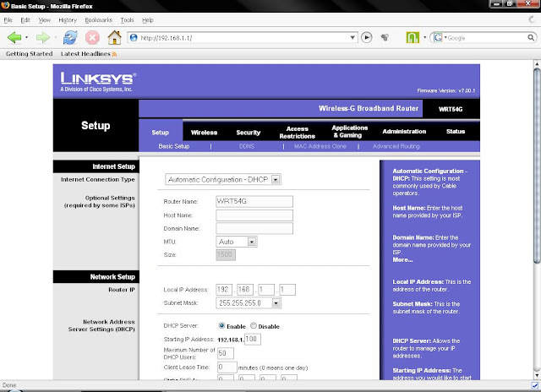Enable the DHCP Server radio button
Image resolution: width=541 pixels, height=392 pixels.
tap(222, 326)
